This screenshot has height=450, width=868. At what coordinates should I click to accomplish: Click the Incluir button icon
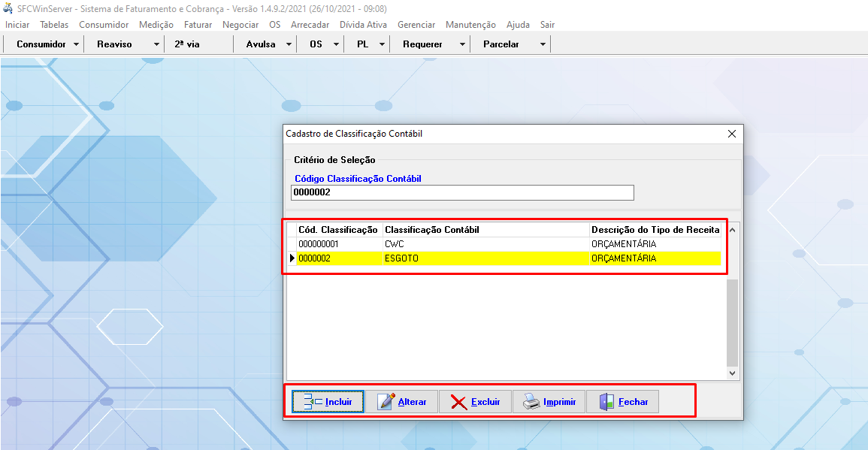coord(313,402)
